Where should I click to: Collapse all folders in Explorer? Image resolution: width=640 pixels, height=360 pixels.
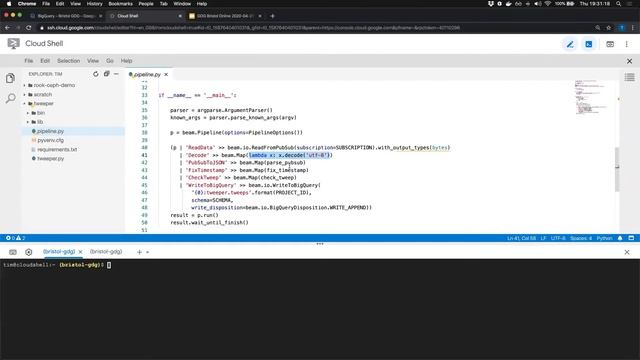tap(107, 74)
